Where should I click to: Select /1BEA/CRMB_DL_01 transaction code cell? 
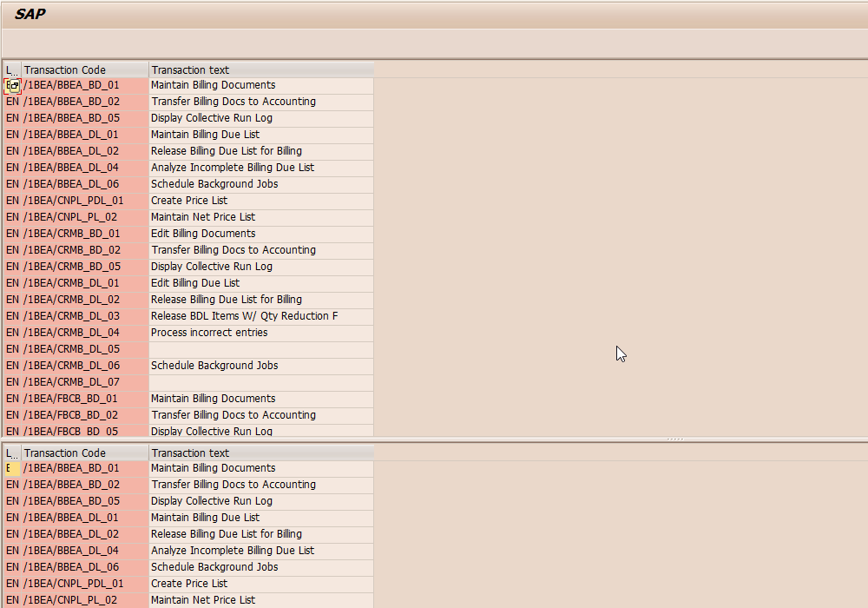tap(85, 283)
